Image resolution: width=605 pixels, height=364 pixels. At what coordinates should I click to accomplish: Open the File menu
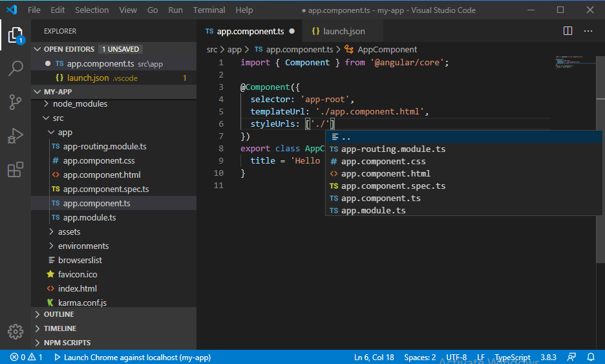click(x=34, y=10)
